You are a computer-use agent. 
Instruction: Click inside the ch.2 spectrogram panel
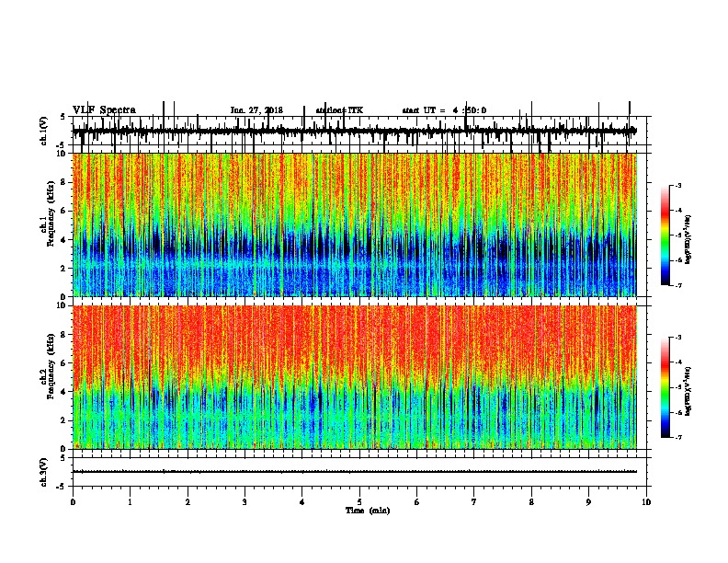click(354, 377)
